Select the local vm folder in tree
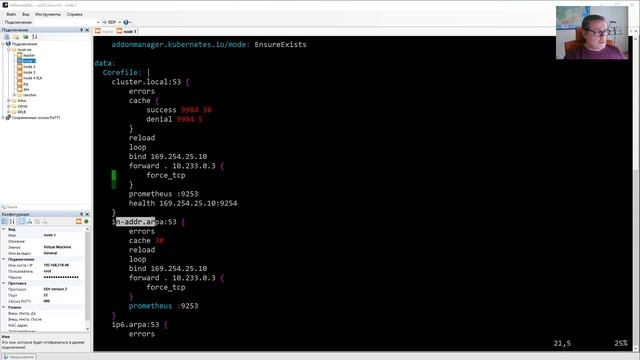The image size is (640, 360). 24,49
